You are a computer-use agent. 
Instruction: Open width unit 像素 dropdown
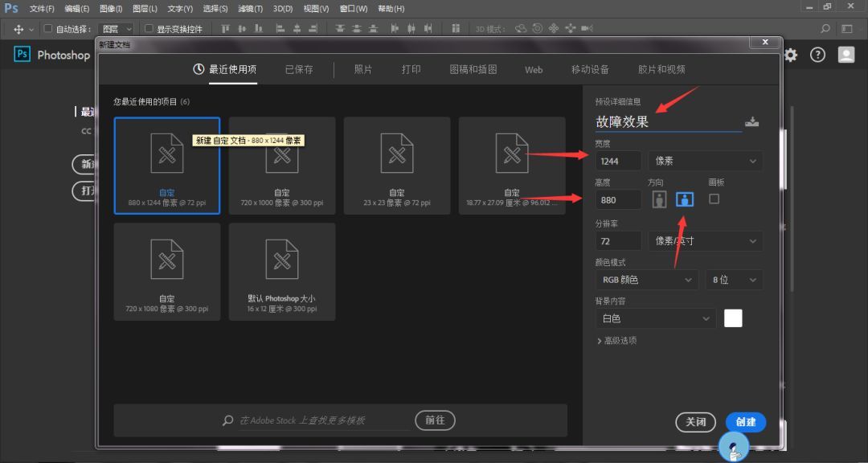click(x=706, y=161)
